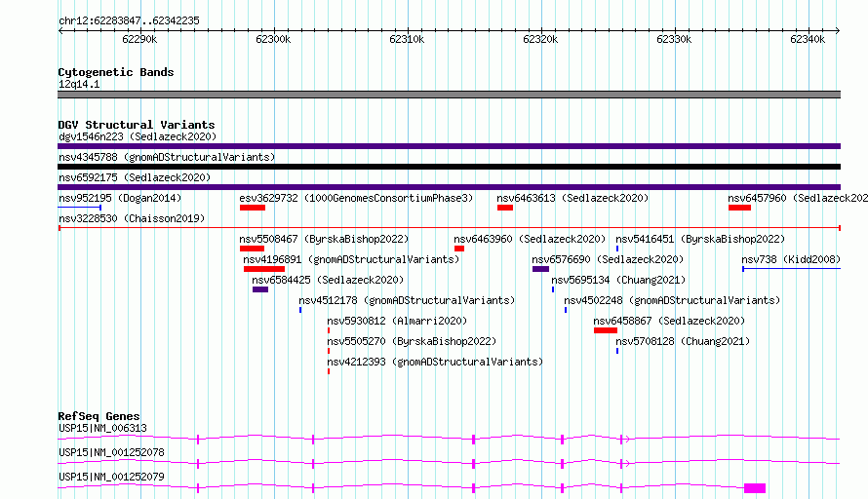This screenshot has width=868, height=499.
Task: Open variant nsv5930812 (Almarri2020) label
Action: pos(397,321)
